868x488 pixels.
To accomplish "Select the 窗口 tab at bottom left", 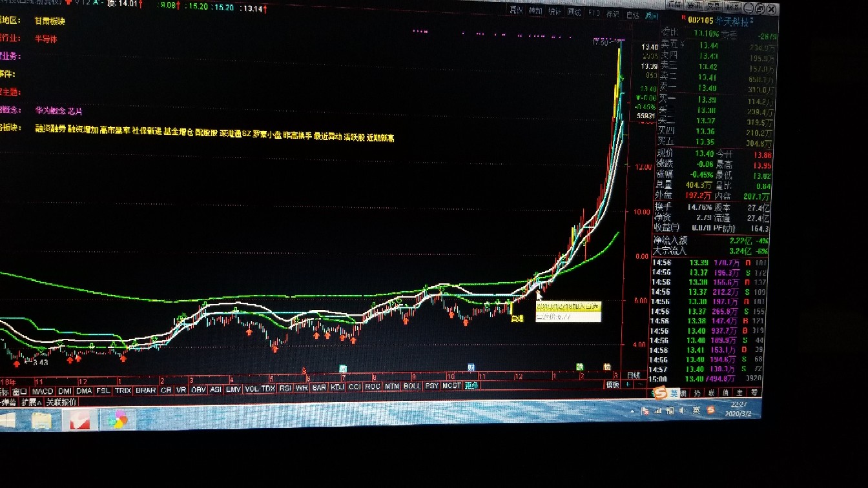I will 20,391.
